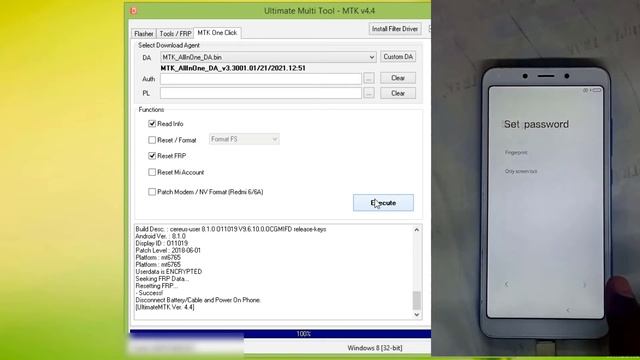Uncheck the Read Info checkbox
The height and width of the screenshot is (360, 640).
coord(152,124)
